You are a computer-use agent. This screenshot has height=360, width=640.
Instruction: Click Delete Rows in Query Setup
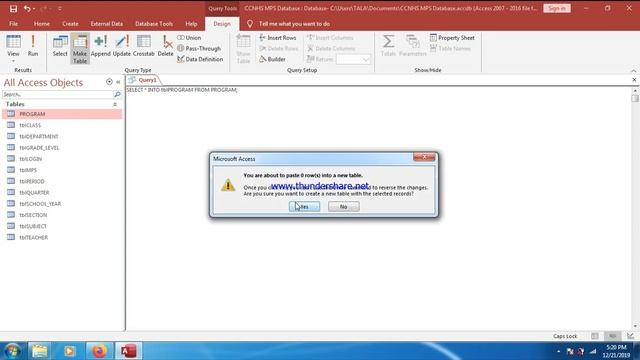tap(278, 48)
